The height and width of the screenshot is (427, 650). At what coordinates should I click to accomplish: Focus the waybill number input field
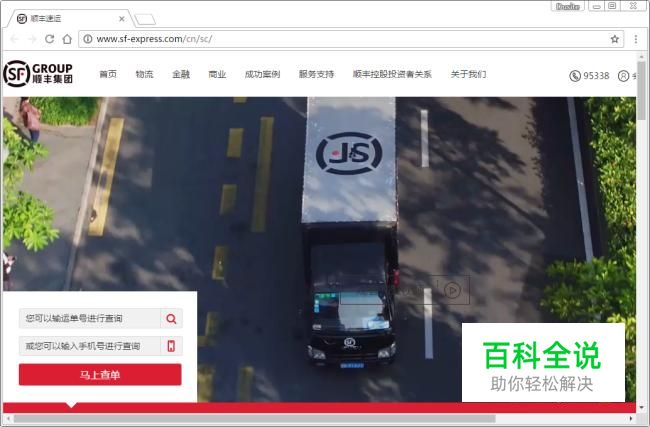point(90,318)
